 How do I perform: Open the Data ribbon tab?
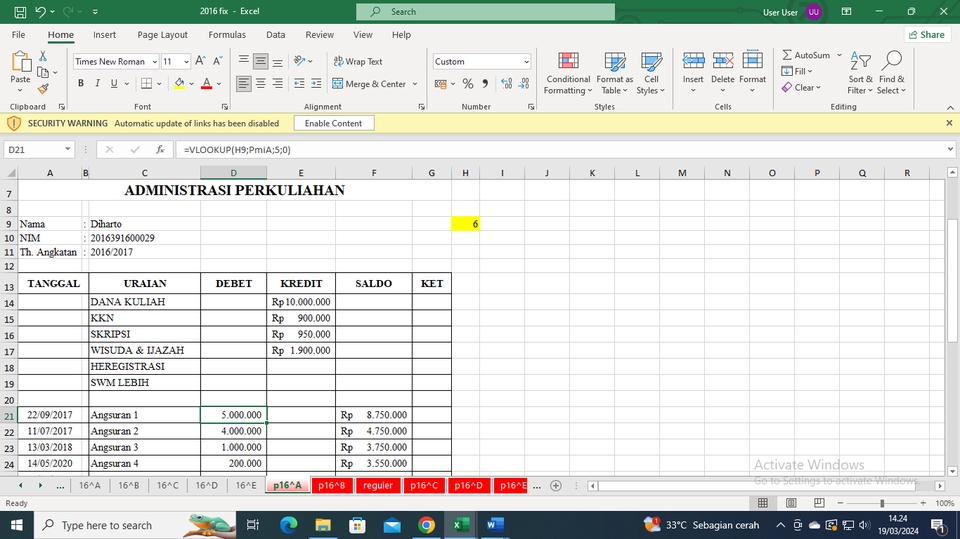click(276, 35)
